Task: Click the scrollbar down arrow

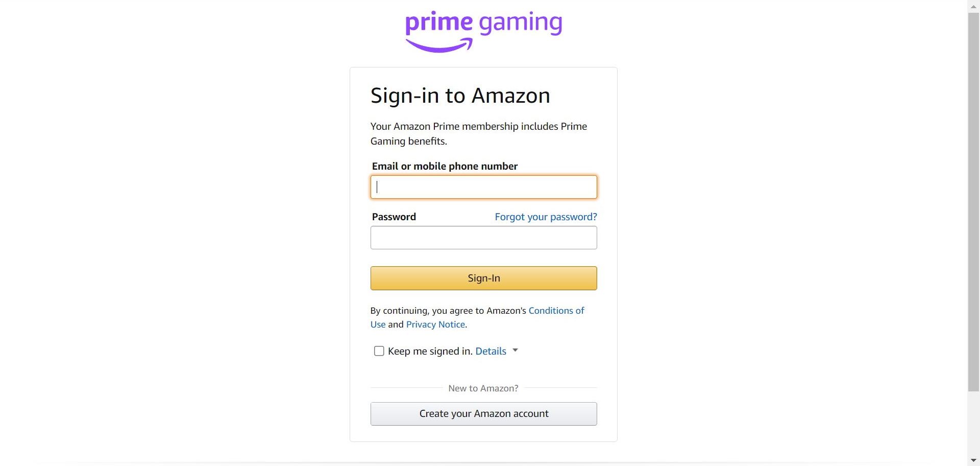Action: point(974,459)
